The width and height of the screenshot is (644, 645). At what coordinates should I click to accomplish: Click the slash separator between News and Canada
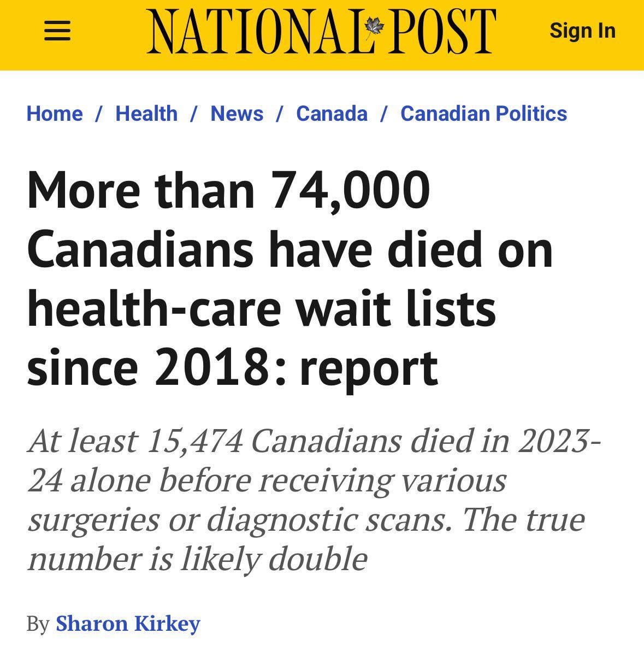pyautogui.click(x=280, y=114)
